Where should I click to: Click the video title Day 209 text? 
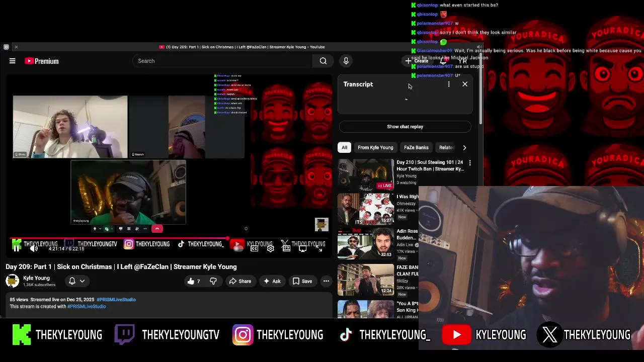pyautogui.click(x=121, y=267)
